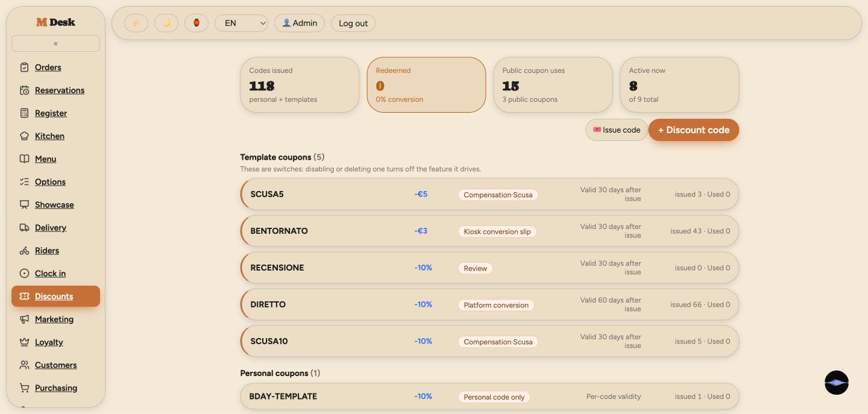Viewport: 868px width, 414px height.
Task: Click the Orders clipboard icon
Action: 24,67
